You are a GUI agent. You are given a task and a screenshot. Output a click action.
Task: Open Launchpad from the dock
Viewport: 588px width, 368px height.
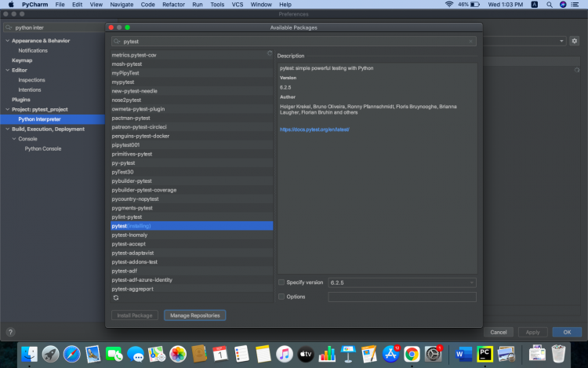(50, 354)
